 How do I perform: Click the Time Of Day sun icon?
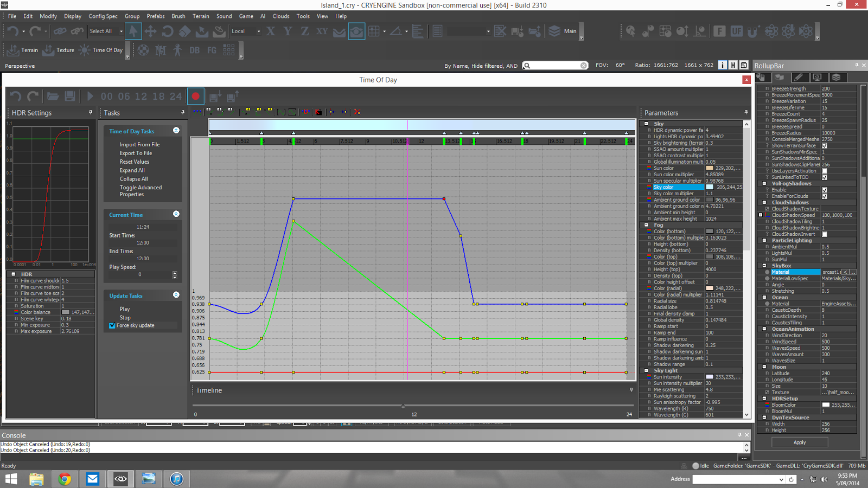(x=85, y=50)
